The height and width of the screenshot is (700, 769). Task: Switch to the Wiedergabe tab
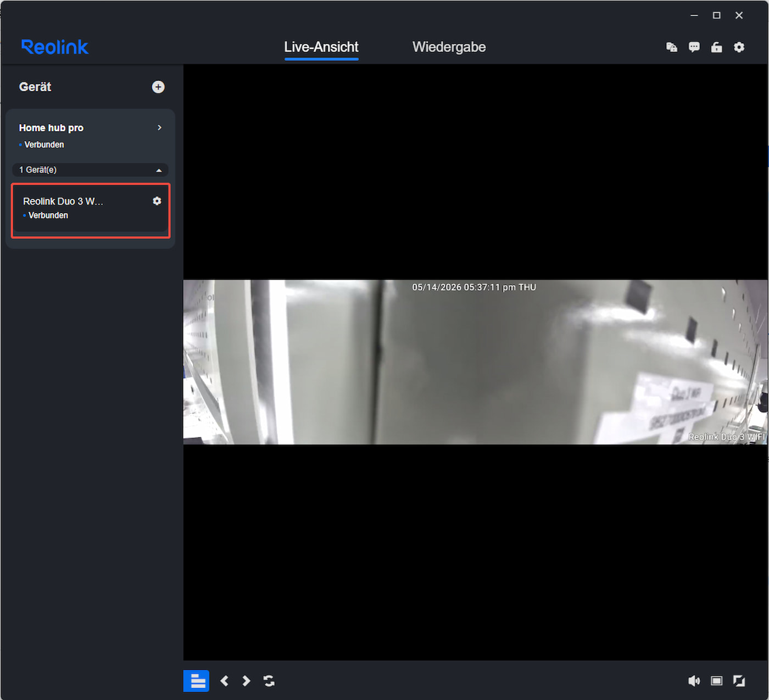[x=449, y=47]
